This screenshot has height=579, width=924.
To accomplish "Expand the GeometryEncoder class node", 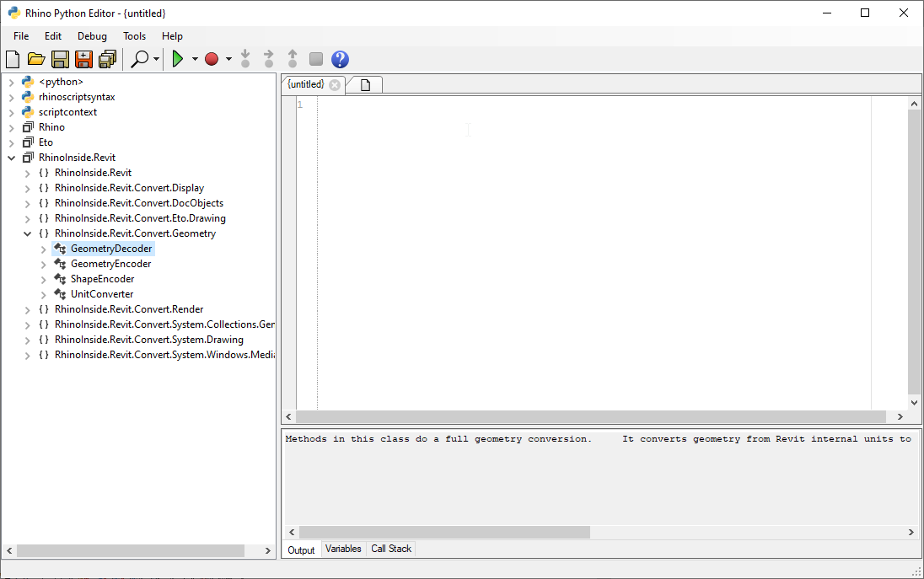I will tap(44, 264).
